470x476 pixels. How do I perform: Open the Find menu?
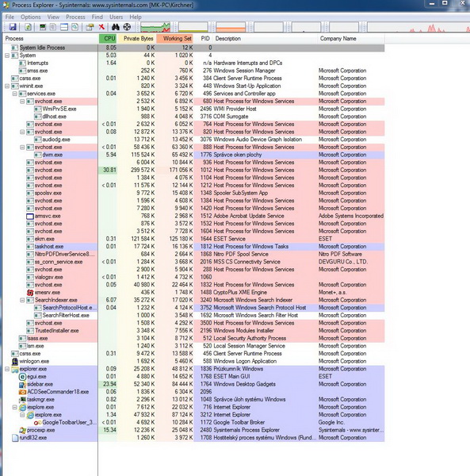pyautogui.click(x=97, y=17)
